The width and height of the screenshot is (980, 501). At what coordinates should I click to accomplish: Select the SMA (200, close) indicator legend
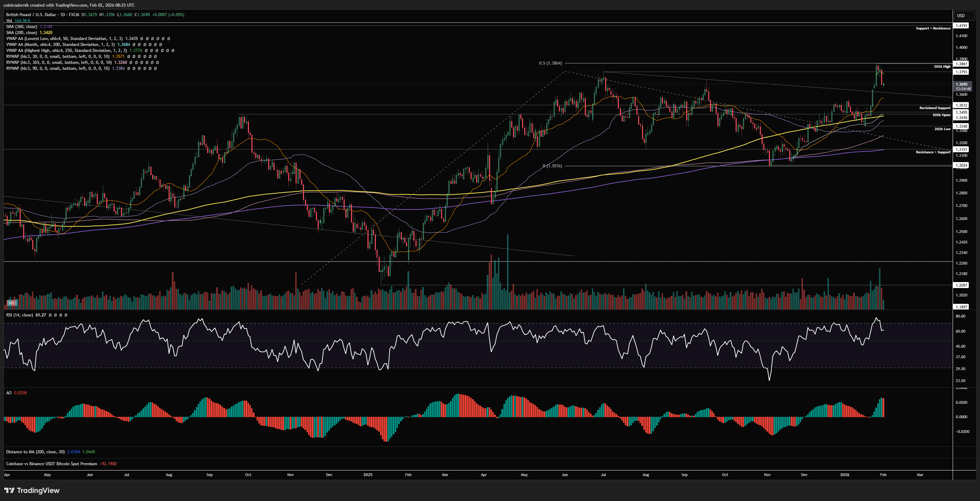(x=21, y=33)
